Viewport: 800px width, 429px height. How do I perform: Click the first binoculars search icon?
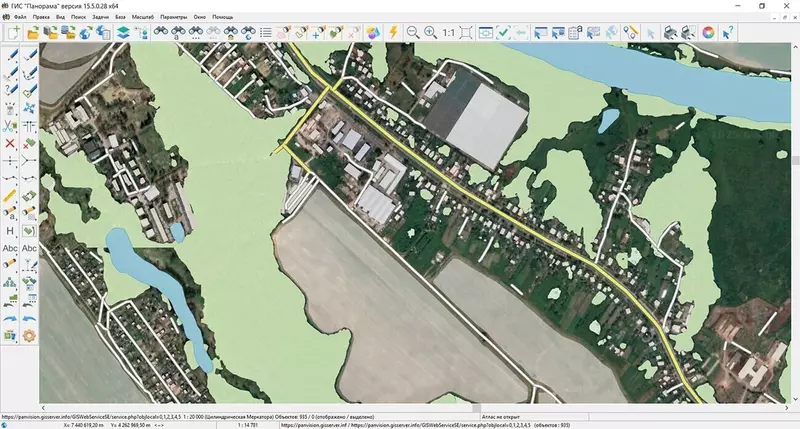[x=160, y=33]
